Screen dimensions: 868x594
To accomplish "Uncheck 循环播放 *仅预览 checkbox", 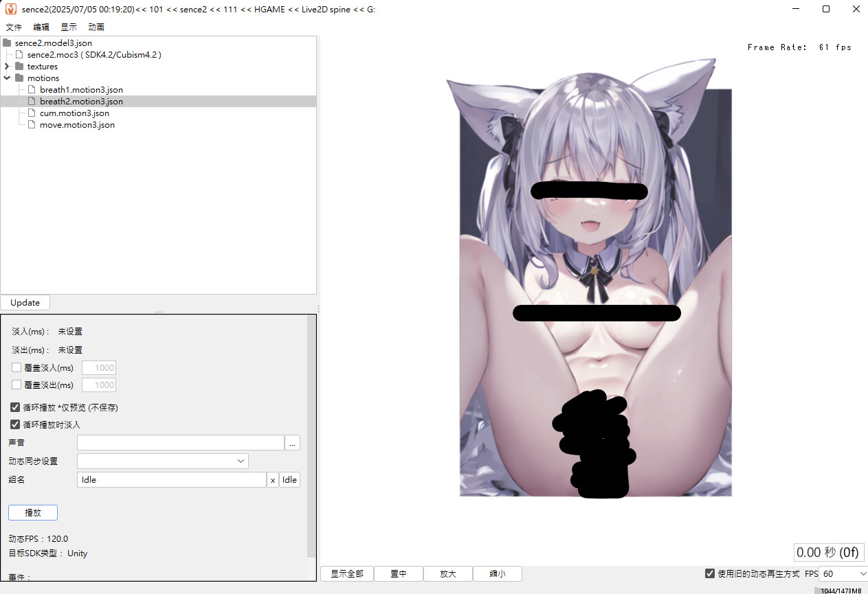I will 15,407.
